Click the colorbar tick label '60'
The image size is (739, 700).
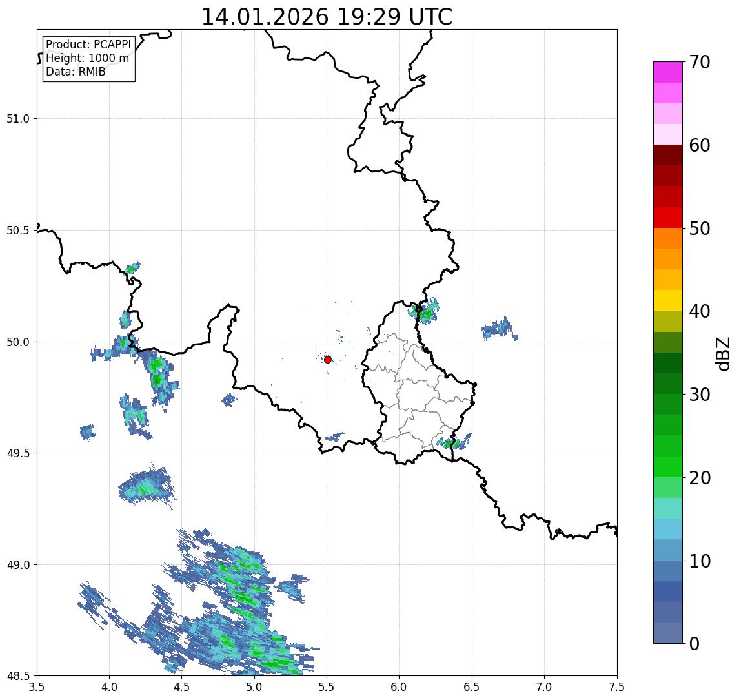pyautogui.click(x=700, y=145)
